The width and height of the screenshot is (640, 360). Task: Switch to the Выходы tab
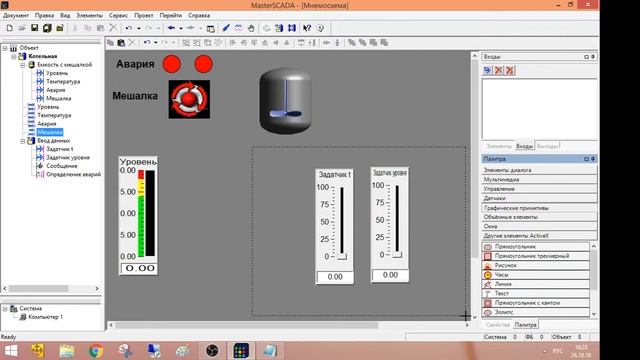547,146
